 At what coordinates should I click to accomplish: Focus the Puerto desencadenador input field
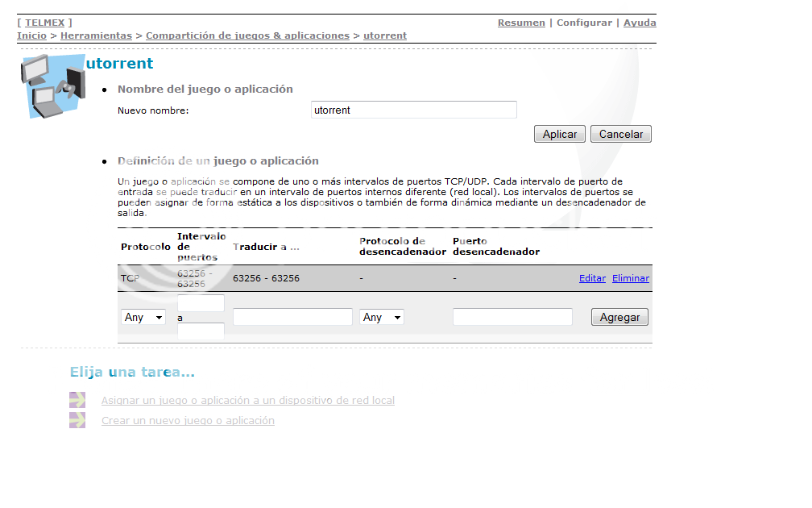click(512, 317)
